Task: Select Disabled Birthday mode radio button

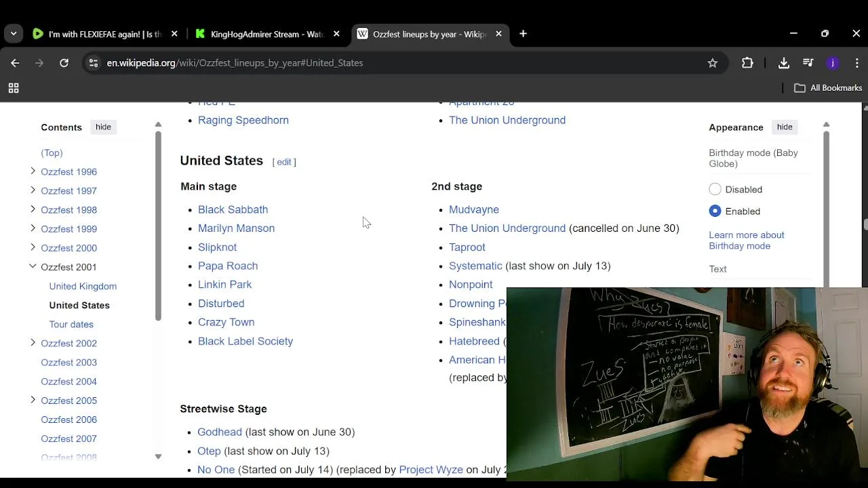Action: coord(715,190)
